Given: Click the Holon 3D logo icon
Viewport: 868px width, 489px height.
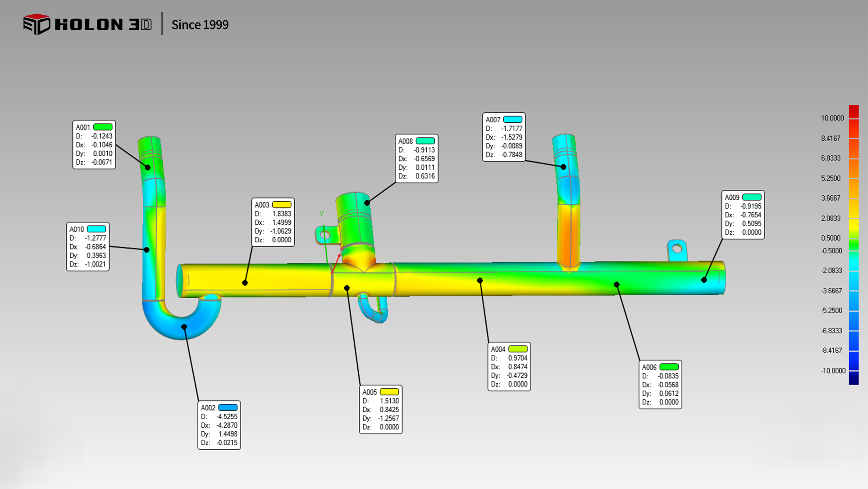Looking at the screenshot, I should click(36, 24).
